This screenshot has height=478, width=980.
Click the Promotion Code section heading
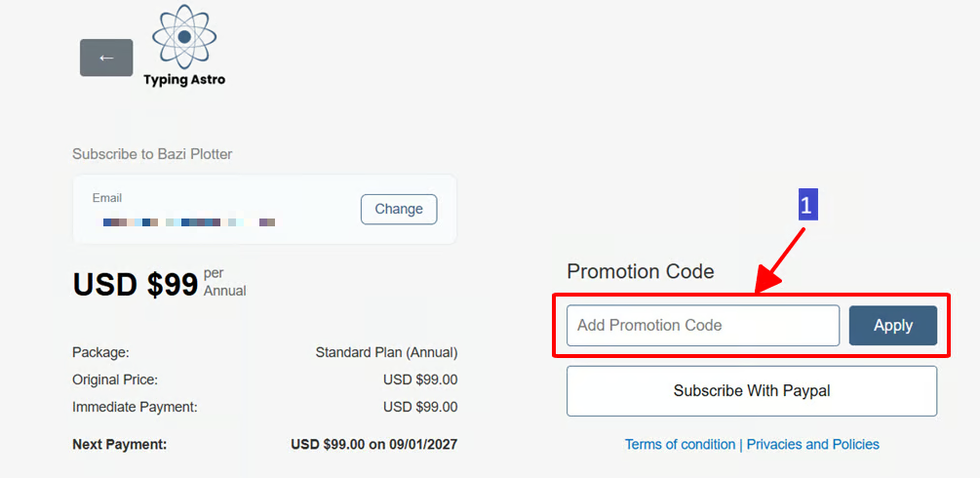pos(640,271)
